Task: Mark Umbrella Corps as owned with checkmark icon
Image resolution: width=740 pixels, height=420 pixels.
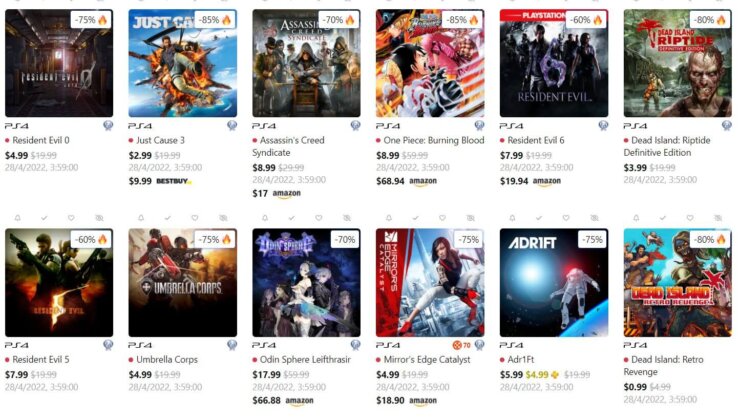Action: [x=168, y=218]
